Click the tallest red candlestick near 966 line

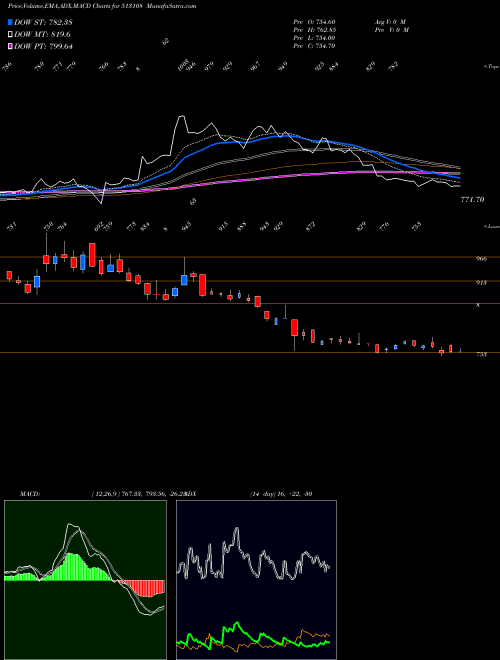tap(92, 255)
